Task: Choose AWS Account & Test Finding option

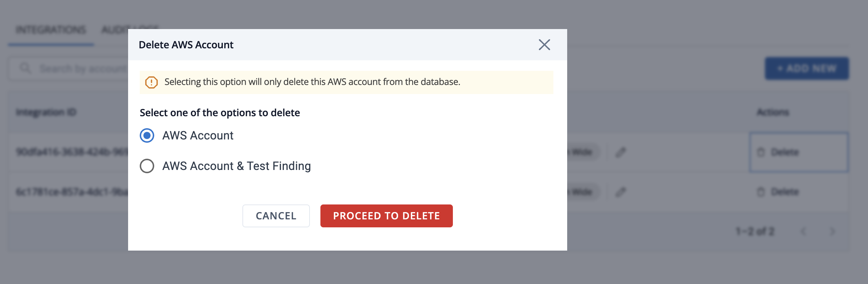Action: (147, 166)
